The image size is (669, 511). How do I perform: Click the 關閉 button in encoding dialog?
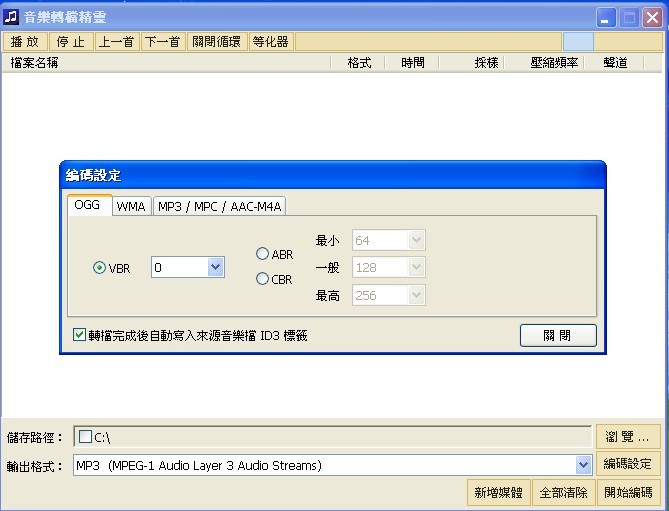(558, 335)
